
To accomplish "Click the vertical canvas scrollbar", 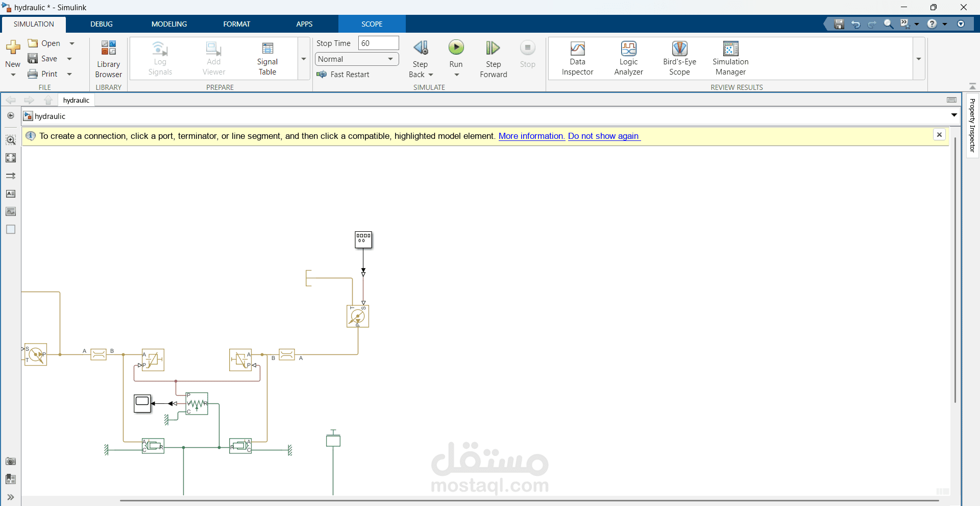I will click(x=955, y=270).
